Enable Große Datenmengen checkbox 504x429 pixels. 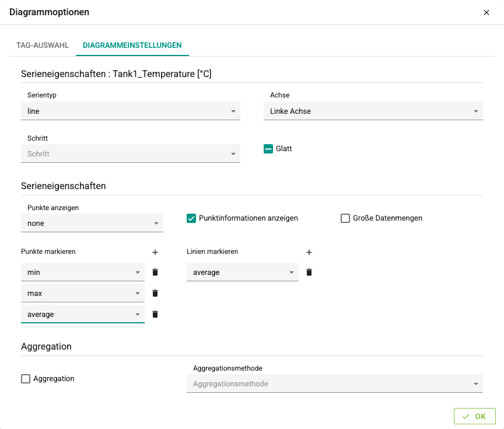pyautogui.click(x=345, y=218)
